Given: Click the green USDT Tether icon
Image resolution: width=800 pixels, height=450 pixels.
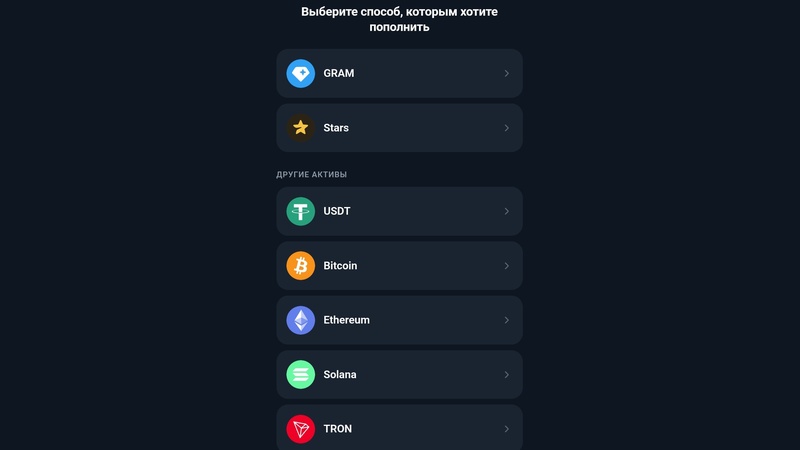Looking at the screenshot, I should click(301, 211).
